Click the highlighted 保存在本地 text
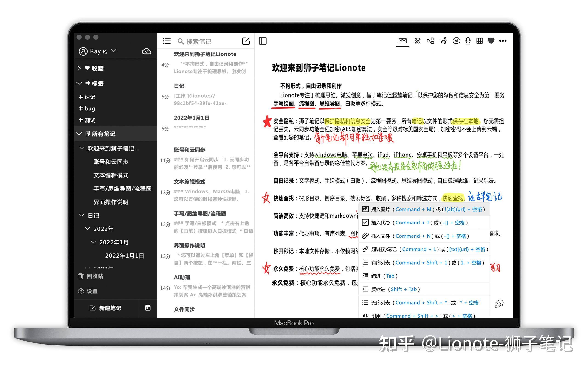Image resolution: width=588 pixels, height=368 pixels. [x=465, y=121]
